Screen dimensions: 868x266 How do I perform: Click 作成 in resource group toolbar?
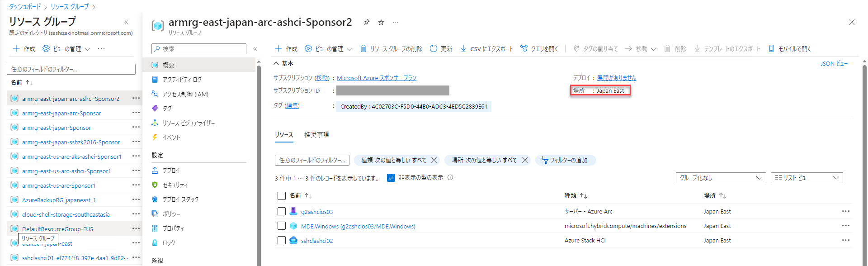tap(286, 49)
